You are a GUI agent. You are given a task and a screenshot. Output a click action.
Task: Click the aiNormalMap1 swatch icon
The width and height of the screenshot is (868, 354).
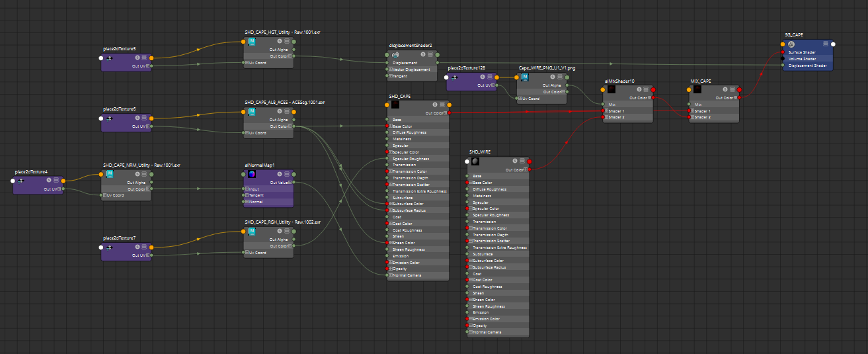tap(253, 175)
